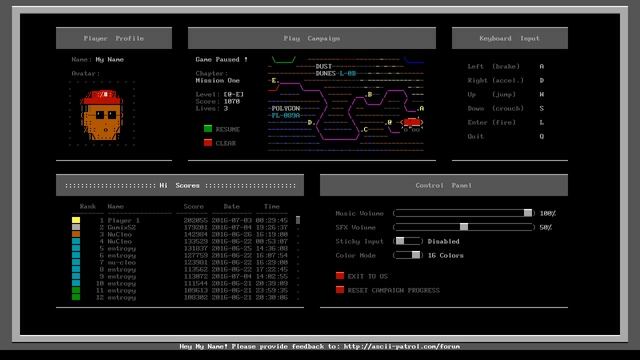Click the CLEAR text button

(226, 143)
